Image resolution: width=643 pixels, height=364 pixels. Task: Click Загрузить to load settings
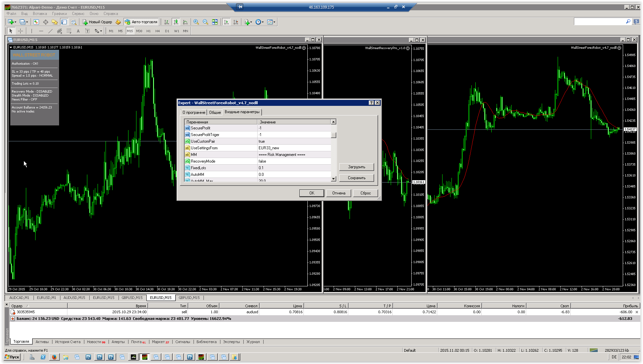357,167
